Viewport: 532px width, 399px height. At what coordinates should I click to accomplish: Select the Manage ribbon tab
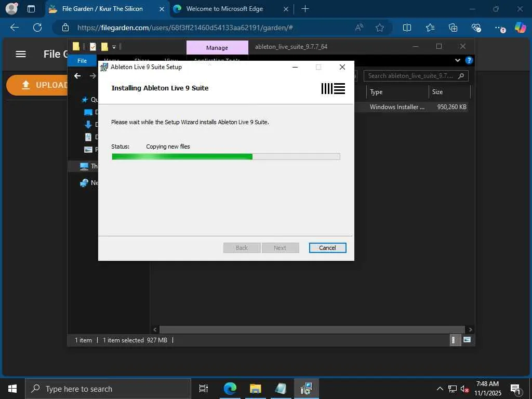pyautogui.click(x=217, y=47)
